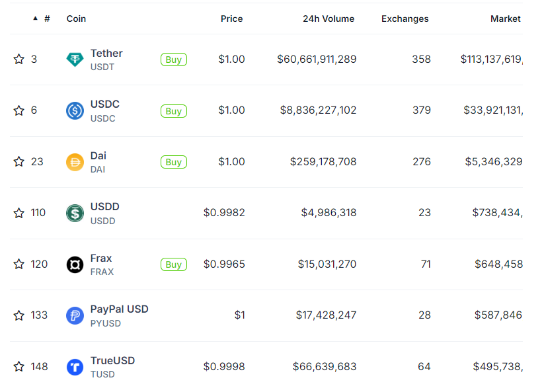544x392 pixels.
Task: Toggle the favorite star for TrueUSD
Action: [19, 366]
